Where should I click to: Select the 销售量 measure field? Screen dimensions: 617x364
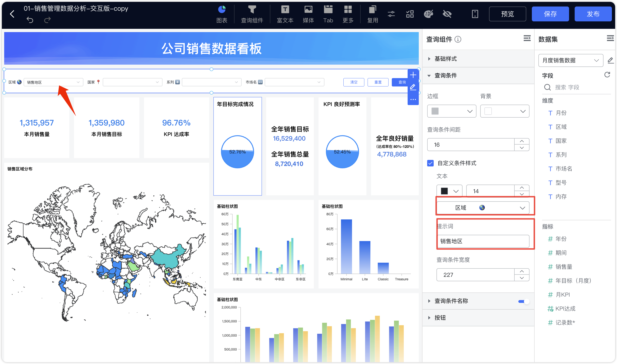tap(564, 267)
